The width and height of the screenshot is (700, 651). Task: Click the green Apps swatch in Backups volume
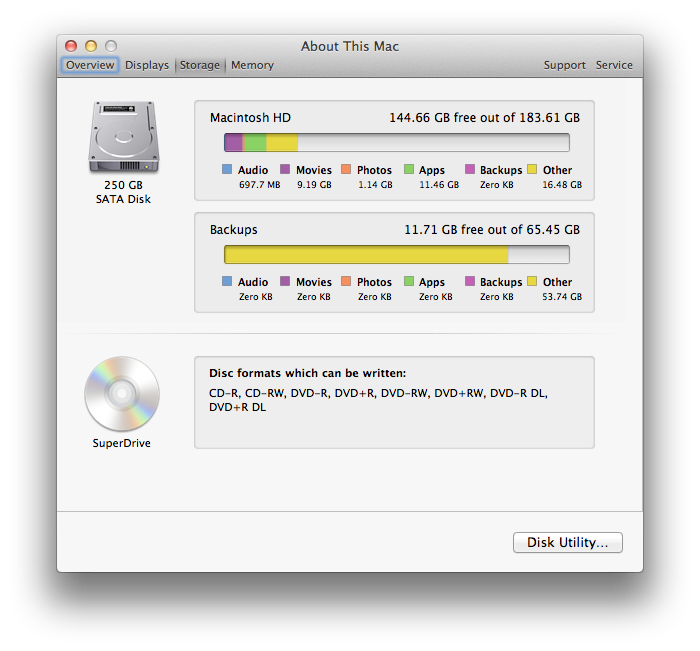[x=409, y=281]
